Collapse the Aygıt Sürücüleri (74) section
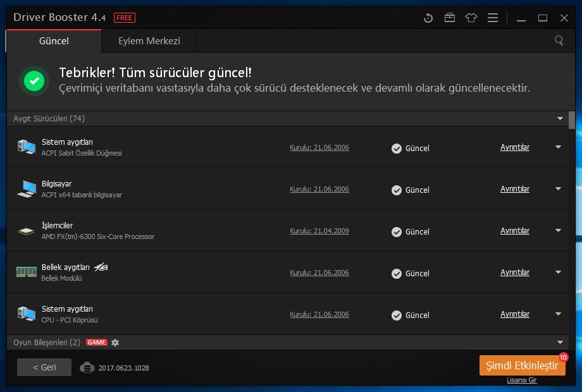 (560, 119)
